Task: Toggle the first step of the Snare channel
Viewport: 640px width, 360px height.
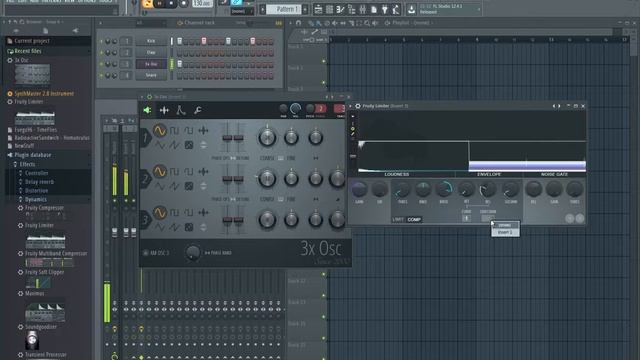Action: [180, 76]
